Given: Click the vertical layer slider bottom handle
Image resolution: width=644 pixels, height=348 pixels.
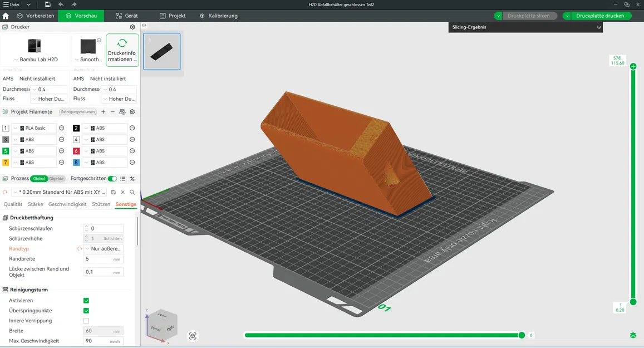Looking at the screenshot, I should pyautogui.click(x=633, y=302).
